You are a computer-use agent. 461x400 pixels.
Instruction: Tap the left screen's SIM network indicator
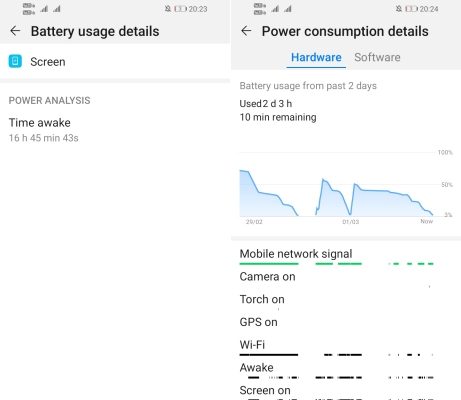29,9
